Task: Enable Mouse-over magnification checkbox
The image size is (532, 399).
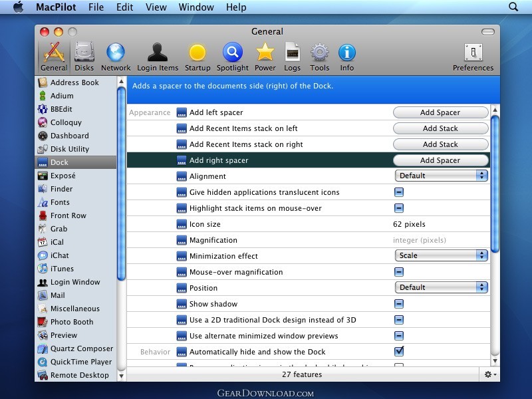Action: pyautogui.click(x=399, y=272)
